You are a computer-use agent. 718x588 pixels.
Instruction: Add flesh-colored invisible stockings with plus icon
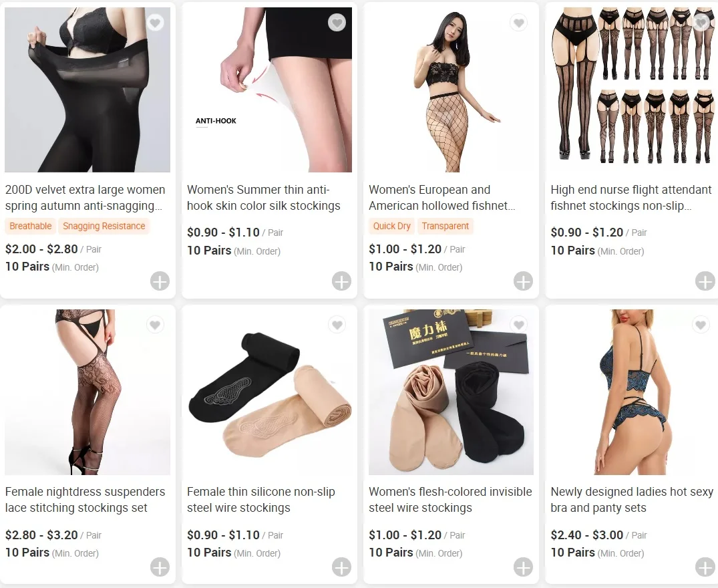click(x=524, y=567)
